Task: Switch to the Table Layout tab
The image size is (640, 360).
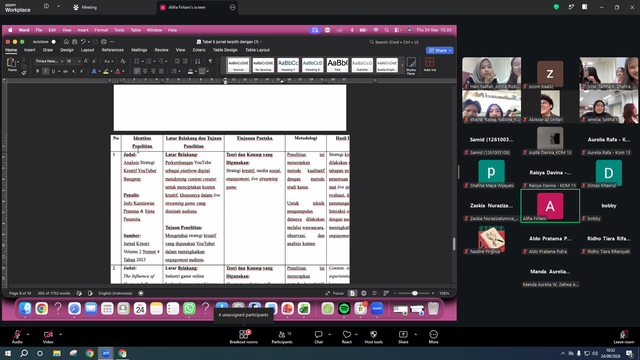Action: (257, 50)
